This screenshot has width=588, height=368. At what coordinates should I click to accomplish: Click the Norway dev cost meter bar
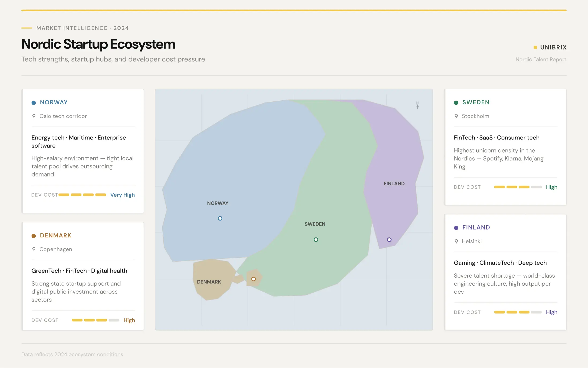pyautogui.click(x=82, y=195)
